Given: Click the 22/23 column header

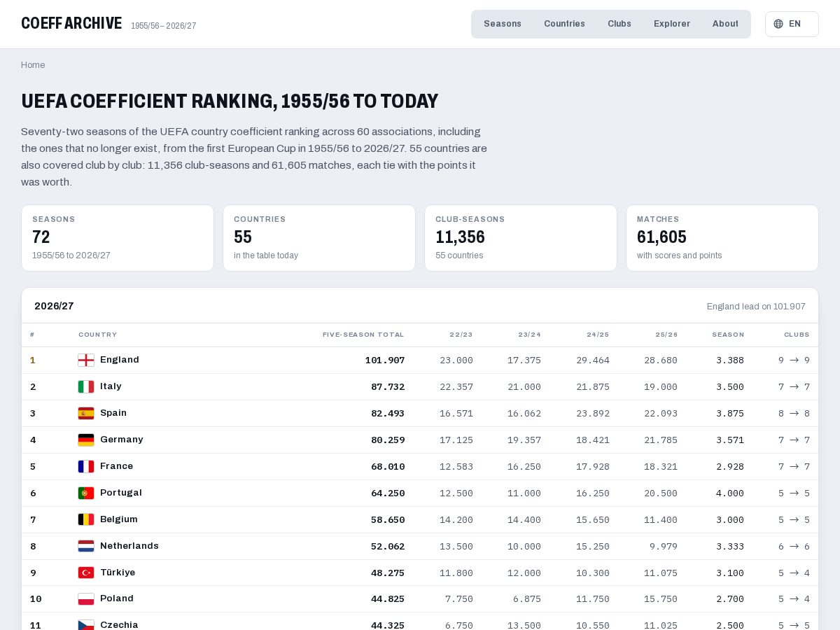Looking at the screenshot, I should pos(461,335).
